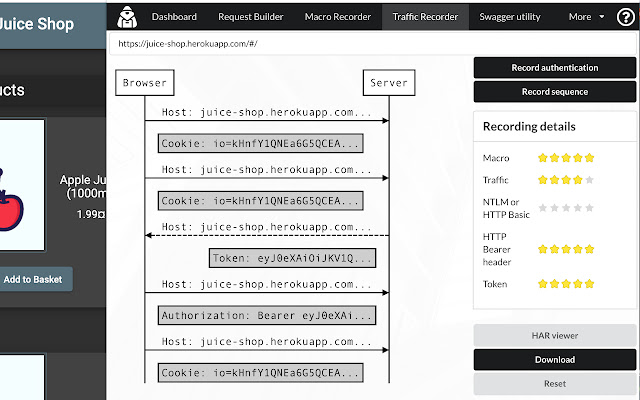Click the Server node in diagram
The image size is (640, 400).
coord(389,83)
